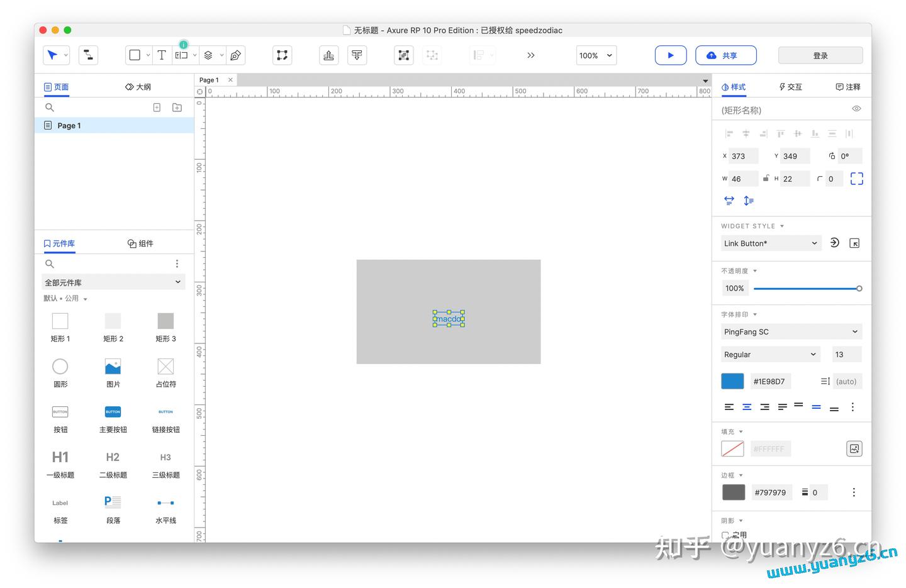
Task: Click the X position field
Action: [744, 156]
